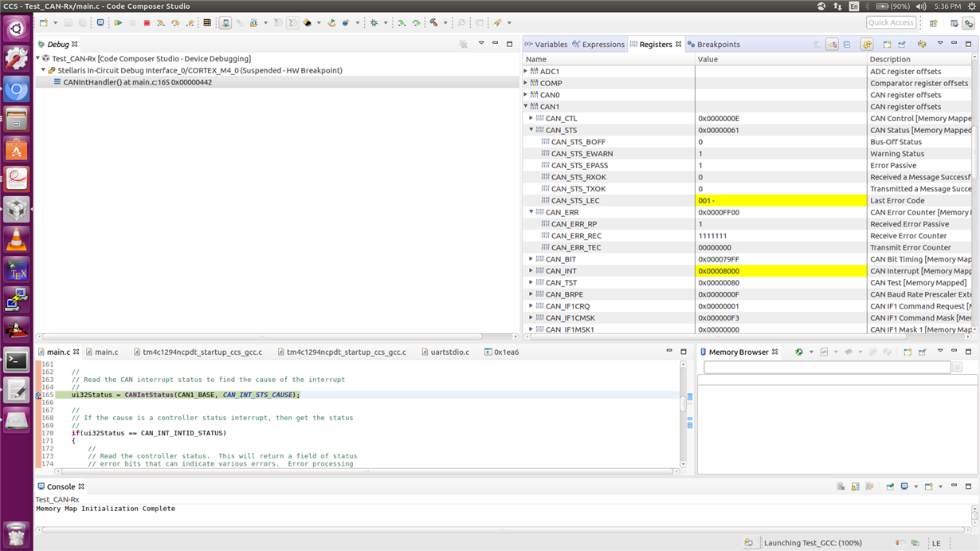The height and width of the screenshot is (551, 980).
Task: Expand the CAN_BIT register node
Action: click(531, 259)
